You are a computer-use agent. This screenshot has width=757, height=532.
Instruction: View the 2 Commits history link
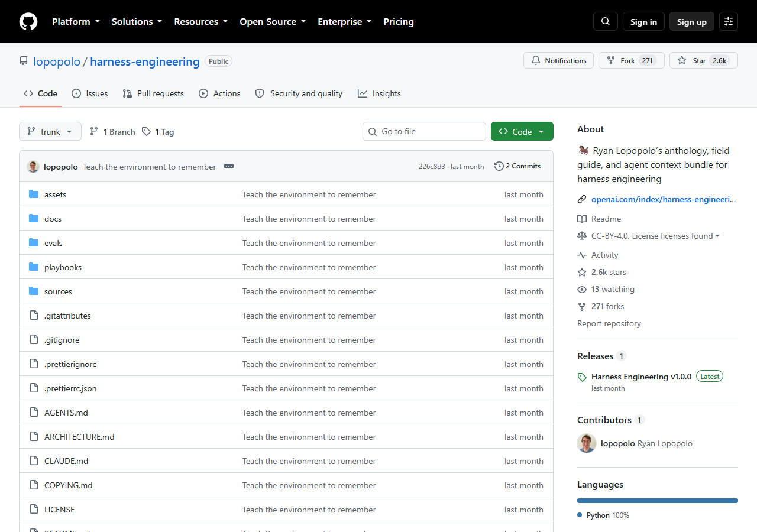(517, 166)
